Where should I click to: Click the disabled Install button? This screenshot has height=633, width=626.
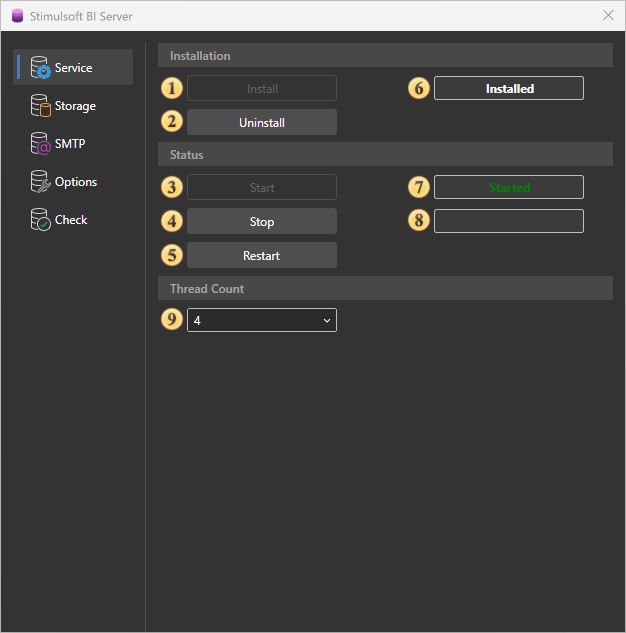pyautogui.click(x=262, y=88)
